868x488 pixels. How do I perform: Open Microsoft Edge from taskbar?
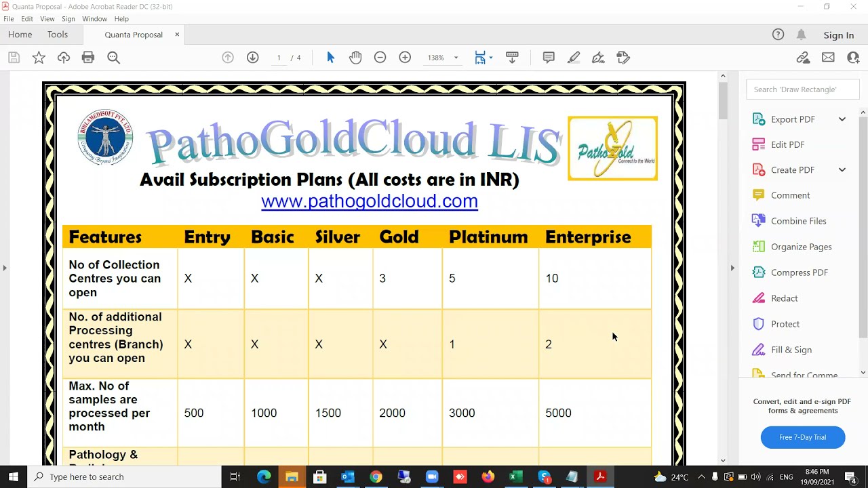coord(264,476)
